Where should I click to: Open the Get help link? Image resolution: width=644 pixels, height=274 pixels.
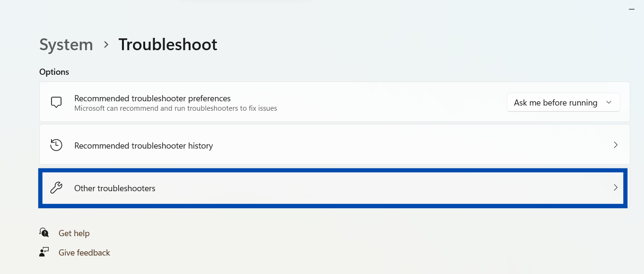74,233
